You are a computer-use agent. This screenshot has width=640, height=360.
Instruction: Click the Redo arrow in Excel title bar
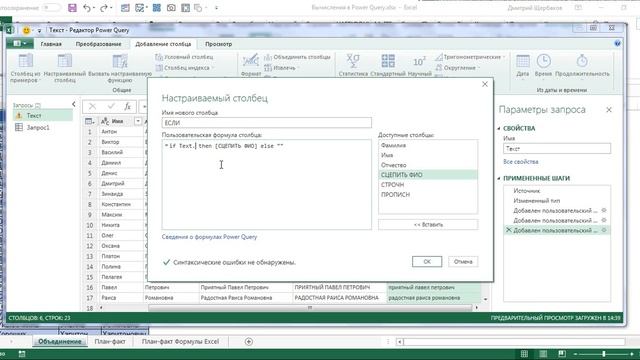[x=104, y=8]
